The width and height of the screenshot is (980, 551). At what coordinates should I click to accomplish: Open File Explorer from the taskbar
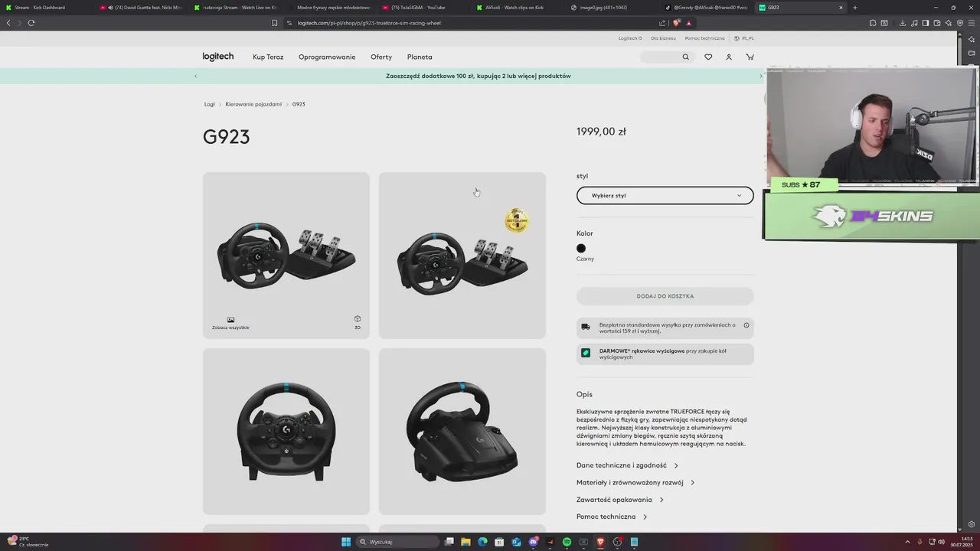coord(465,542)
